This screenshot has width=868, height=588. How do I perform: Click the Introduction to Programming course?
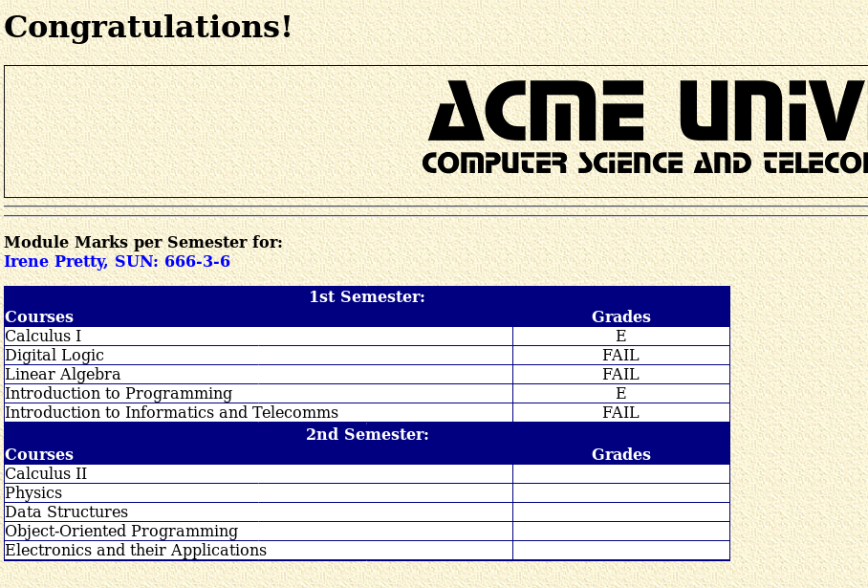119,394
